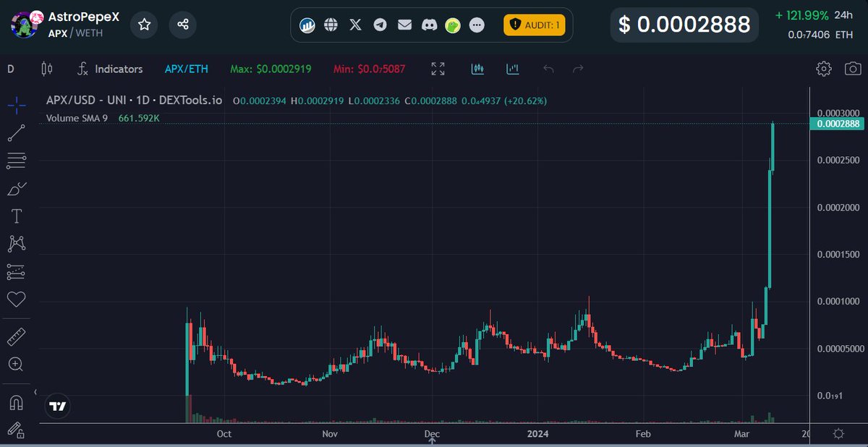The width and height of the screenshot is (868, 447).
Task: Open the X (Twitter) social icon
Action: pos(355,25)
